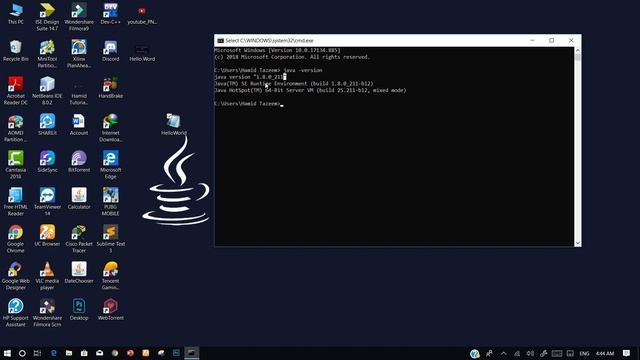This screenshot has width=640, height=360.
Task: Select the Wondershare Filmora Scrn icon
Action: point(47,313)
